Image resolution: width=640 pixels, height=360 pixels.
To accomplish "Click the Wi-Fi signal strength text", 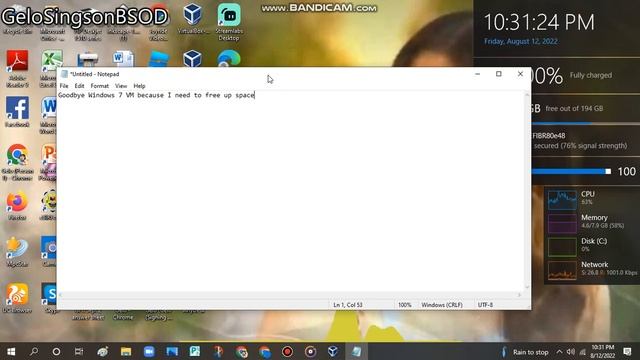I will point(580,146).
